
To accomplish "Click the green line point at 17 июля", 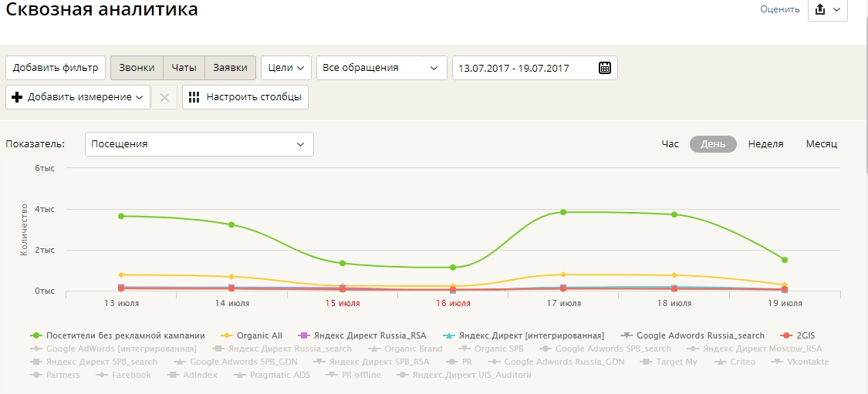I will click(x=563, y=212).
